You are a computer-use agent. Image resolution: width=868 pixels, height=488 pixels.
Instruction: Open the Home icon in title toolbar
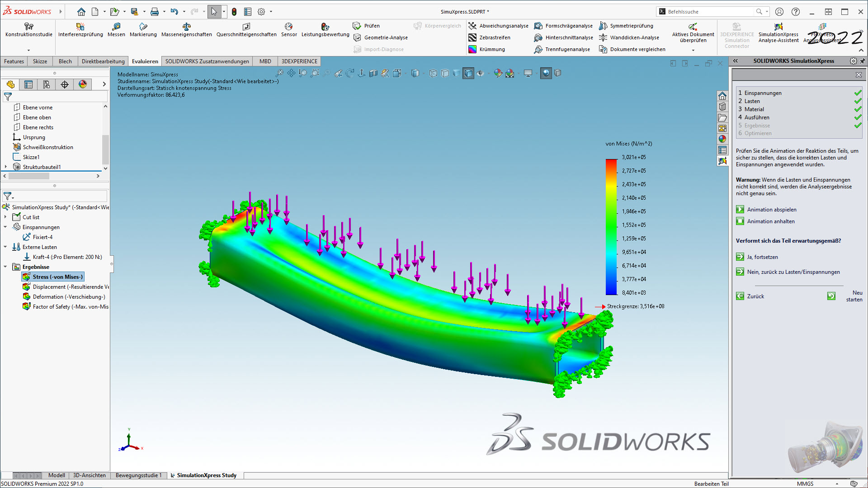(81, 12)
